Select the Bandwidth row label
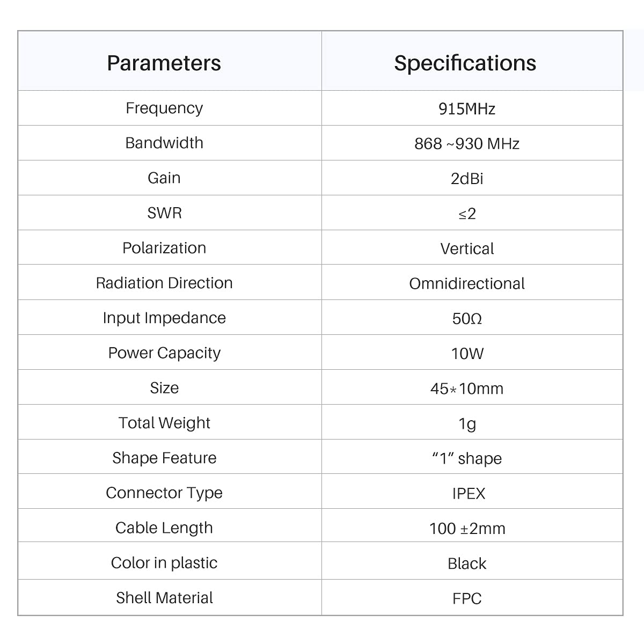 pyautogui.click(x=164, y=143)
